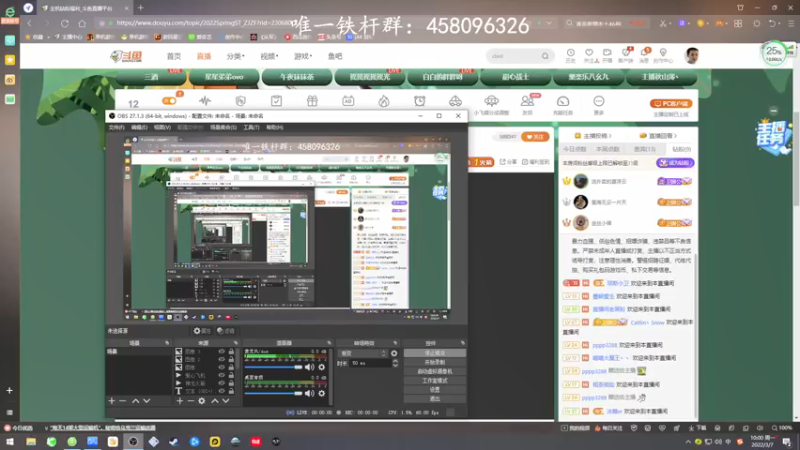
Task: Open OBS icon in Windows taskbar
Action: [x=133, y=441]
